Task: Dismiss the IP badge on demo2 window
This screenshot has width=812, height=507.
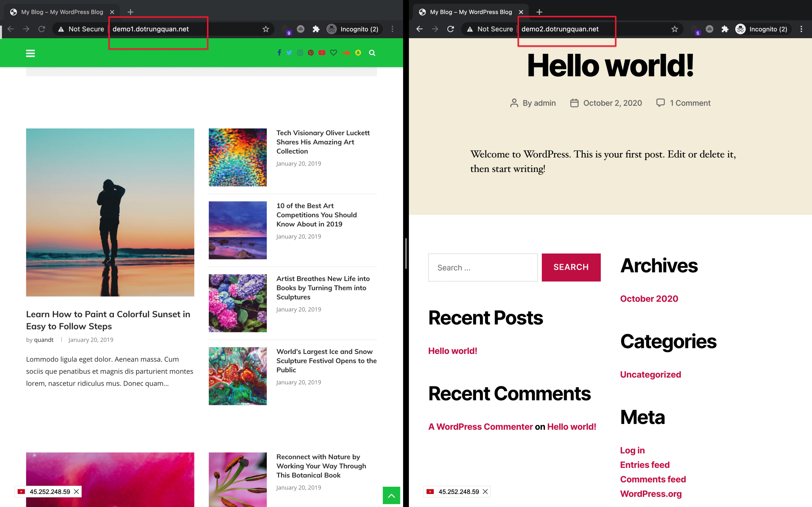Action: click(x=485, y=491)
